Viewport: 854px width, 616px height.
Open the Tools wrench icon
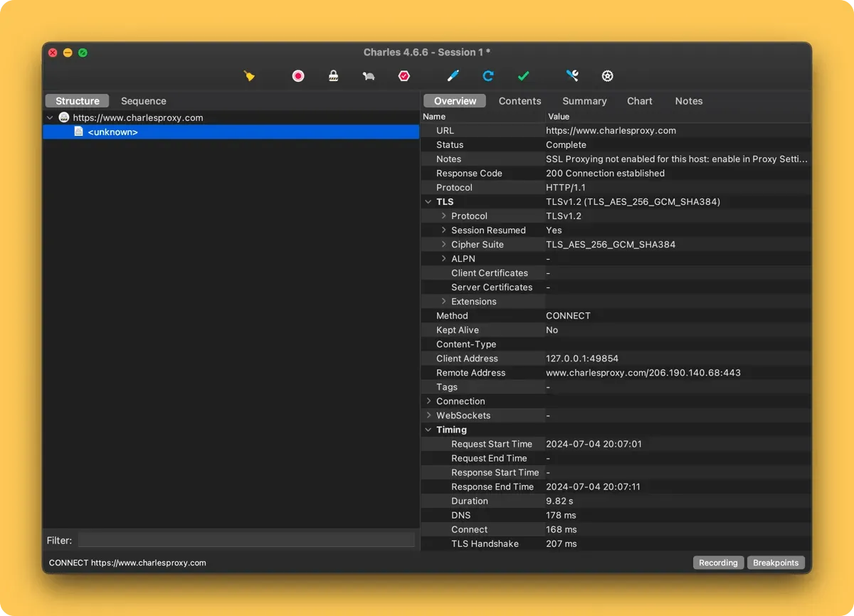click(572, 76)
